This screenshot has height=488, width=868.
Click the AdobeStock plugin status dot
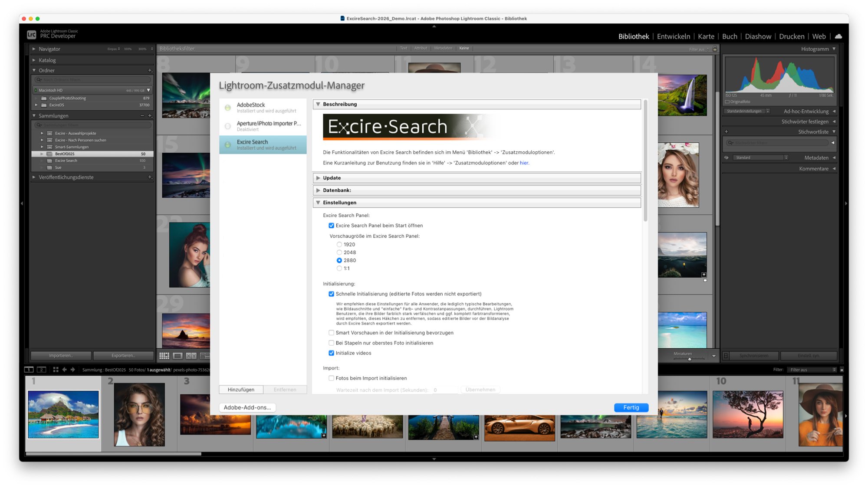228,108
